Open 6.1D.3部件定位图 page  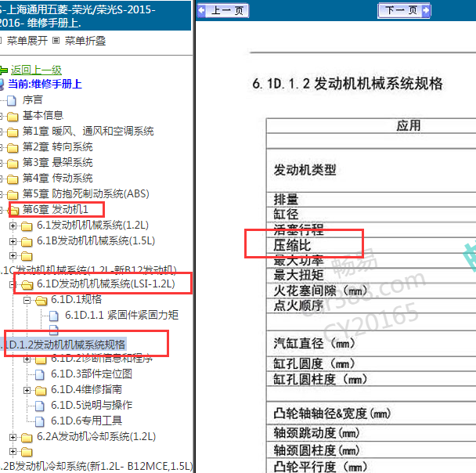pos(92,374)
